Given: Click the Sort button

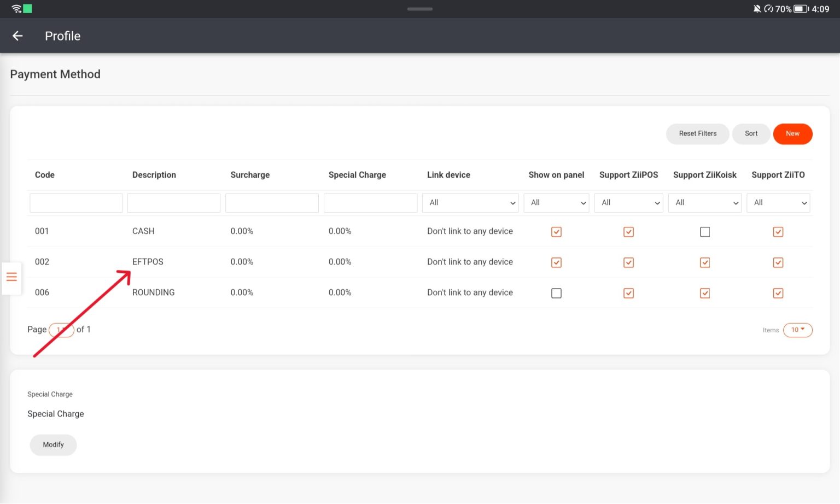Looking at the screenshot, I should click(751, 134).
